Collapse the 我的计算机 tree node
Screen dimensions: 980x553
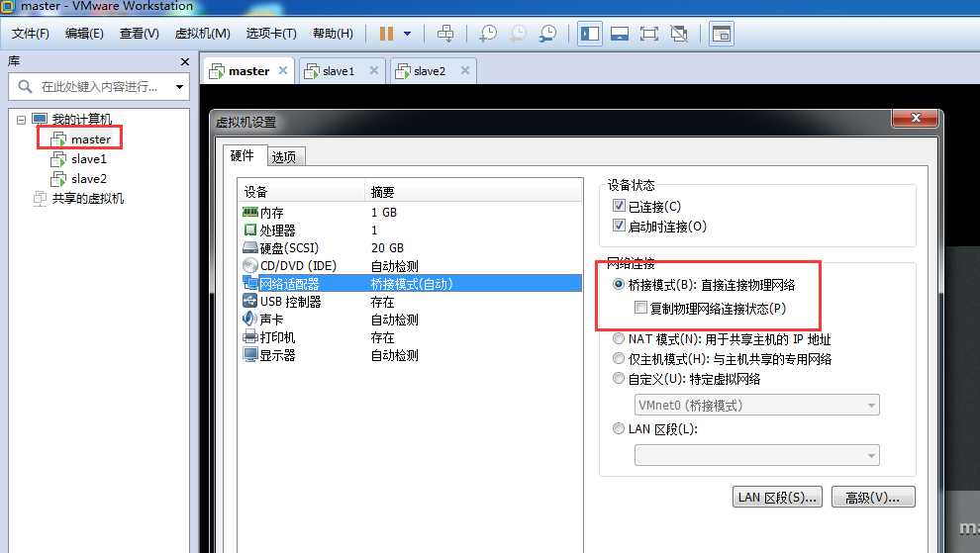pos(21,120)
